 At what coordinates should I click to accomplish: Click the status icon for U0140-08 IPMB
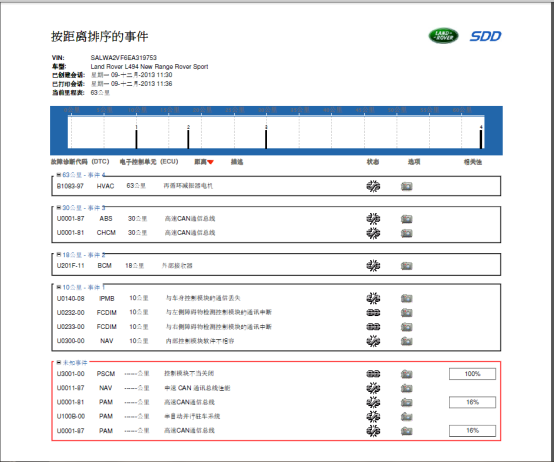tap(373, 298)
